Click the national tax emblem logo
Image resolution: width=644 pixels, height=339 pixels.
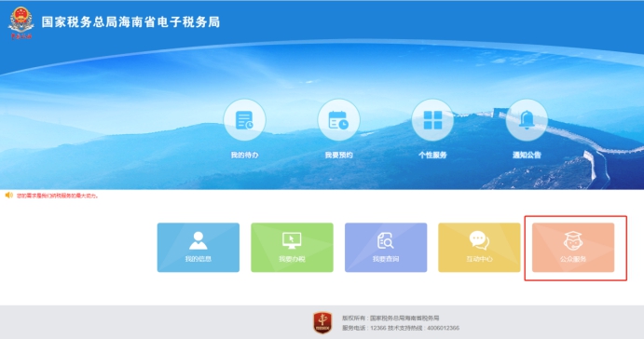pos(21,22)
